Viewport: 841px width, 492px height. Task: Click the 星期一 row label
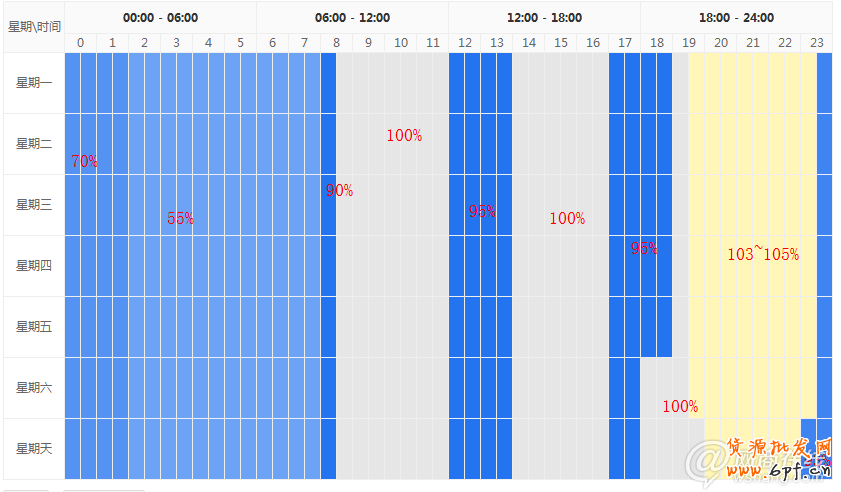coord(34,83)
